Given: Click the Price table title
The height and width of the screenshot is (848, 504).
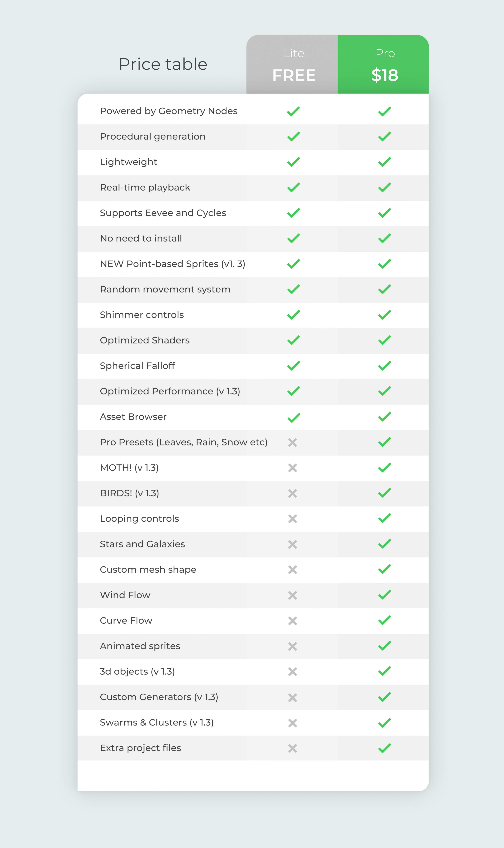Looking at the screenshot, I should (163, 64).
